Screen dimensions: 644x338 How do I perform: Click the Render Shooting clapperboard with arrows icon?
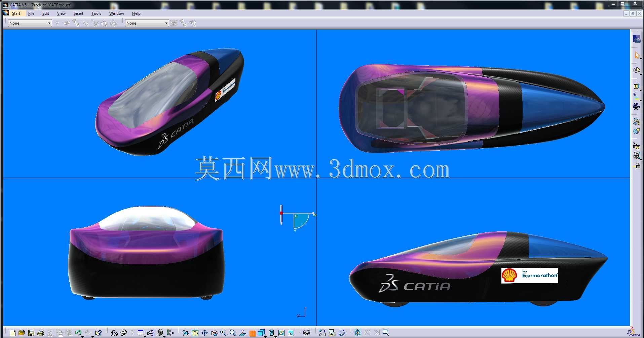click(x=636, y=156)
